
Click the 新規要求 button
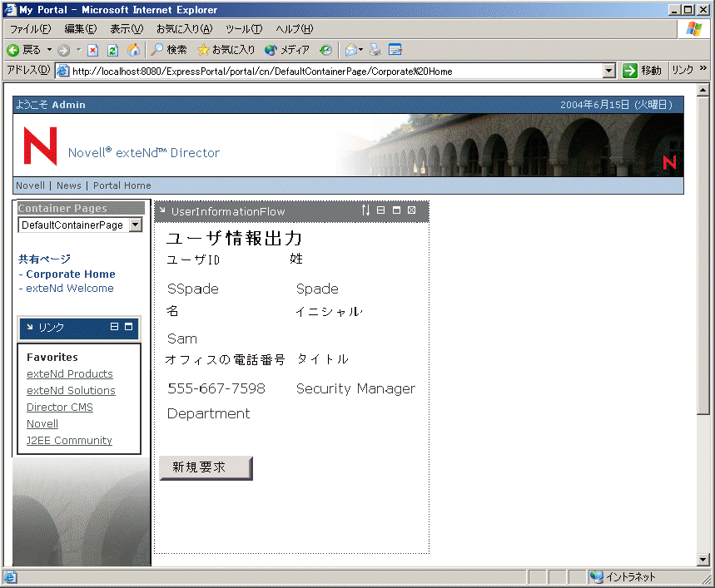[x=204, y=467]
